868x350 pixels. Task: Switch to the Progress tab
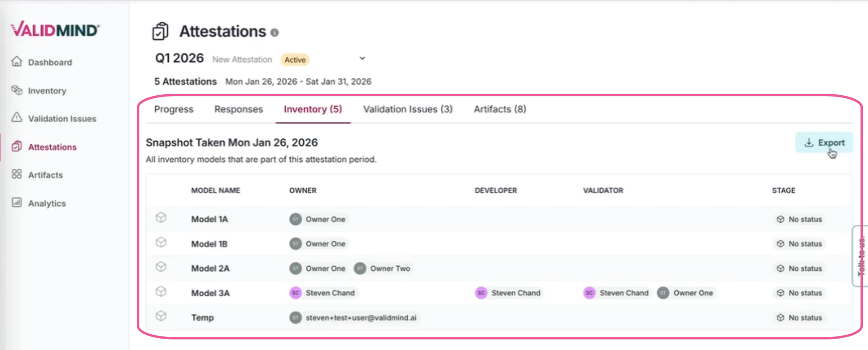[x=174, y=109]
